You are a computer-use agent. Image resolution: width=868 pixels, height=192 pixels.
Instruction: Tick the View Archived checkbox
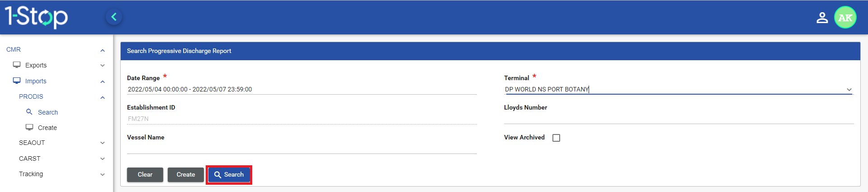[556, 138]
